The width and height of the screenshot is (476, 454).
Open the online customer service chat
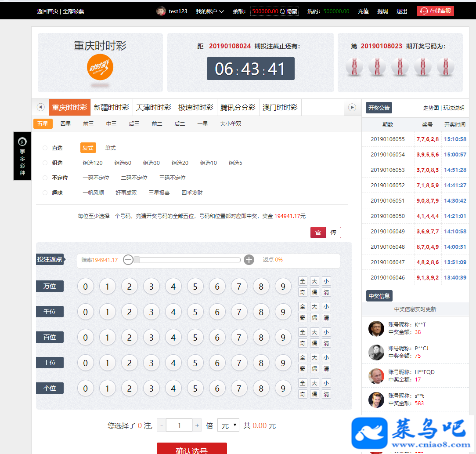tap(435, 11)
